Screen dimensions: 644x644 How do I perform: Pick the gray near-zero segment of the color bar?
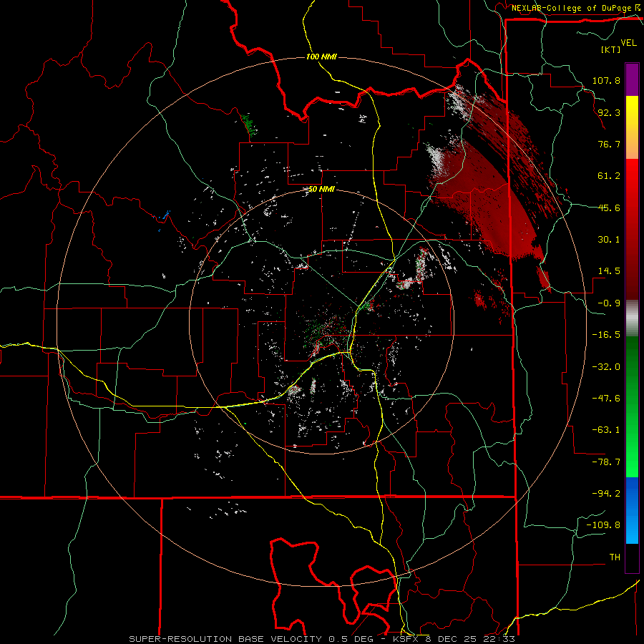(x=632, y=318)
